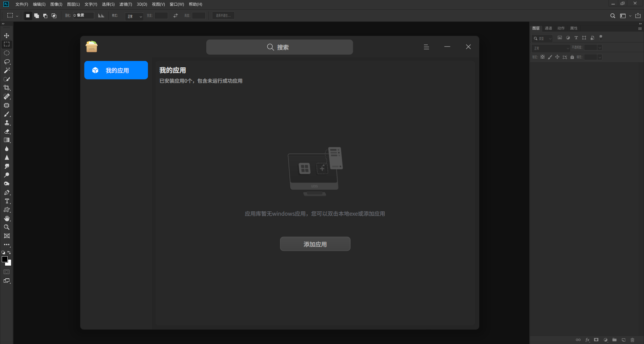This screenshot has width=644, height=344.
Task: Pick the Zoom tool in toolbar
Action: (x=7, y=227)
